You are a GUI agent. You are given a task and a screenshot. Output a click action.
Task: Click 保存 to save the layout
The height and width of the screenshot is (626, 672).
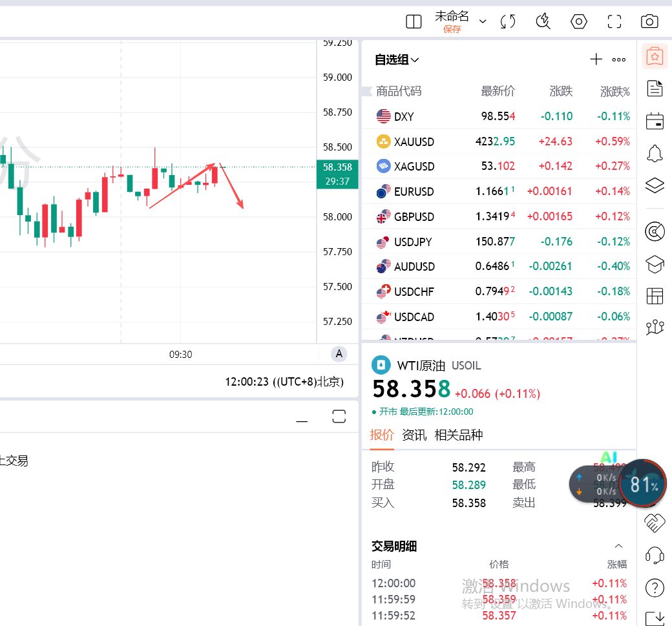[452, 30]
